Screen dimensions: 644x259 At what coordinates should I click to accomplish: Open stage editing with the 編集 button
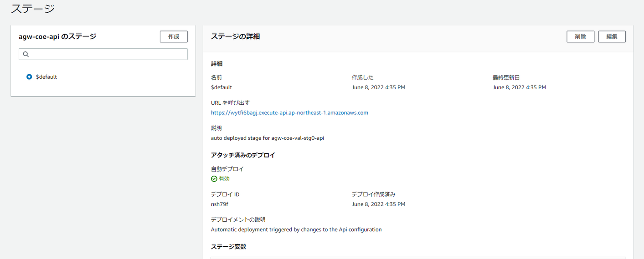pyautogui.click(x=612, y=36)
